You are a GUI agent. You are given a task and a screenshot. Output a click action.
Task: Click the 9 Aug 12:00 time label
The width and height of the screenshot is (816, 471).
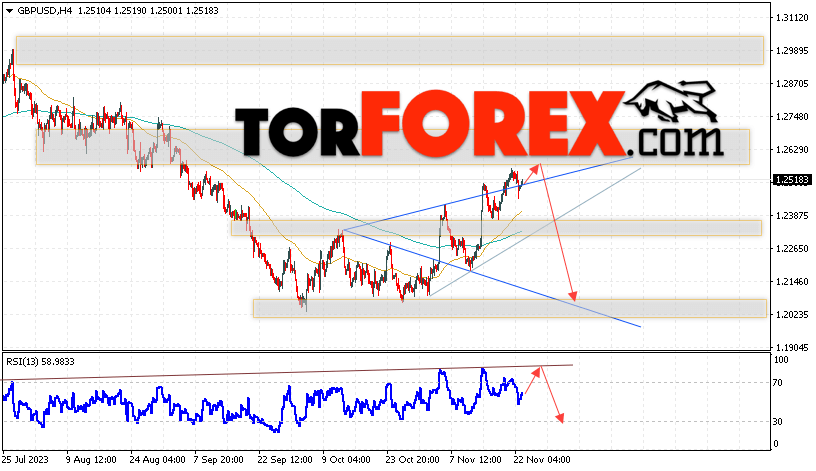point(91,460)
